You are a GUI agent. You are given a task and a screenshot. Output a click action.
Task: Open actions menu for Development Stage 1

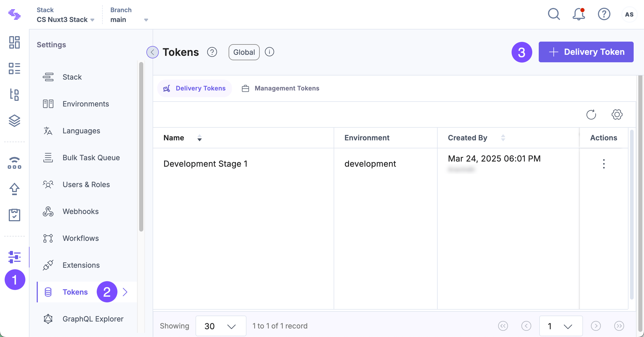pos(604,164)
